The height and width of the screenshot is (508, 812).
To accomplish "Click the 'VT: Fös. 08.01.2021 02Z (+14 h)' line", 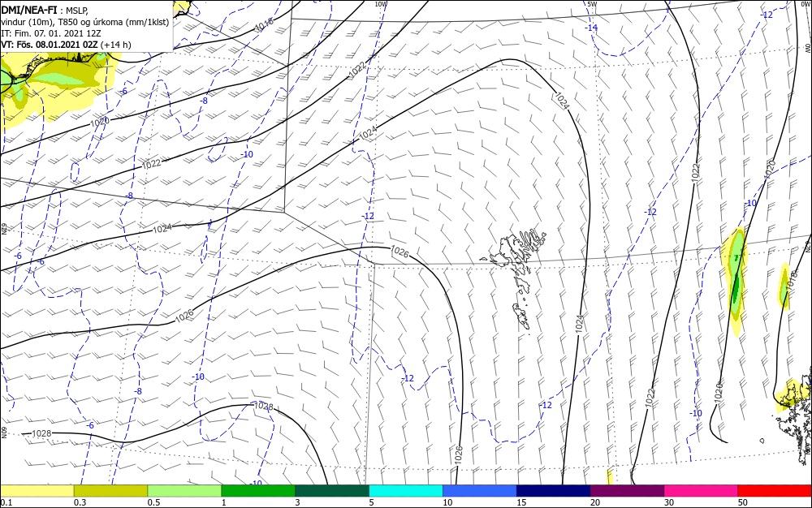I will coord(66,45).
